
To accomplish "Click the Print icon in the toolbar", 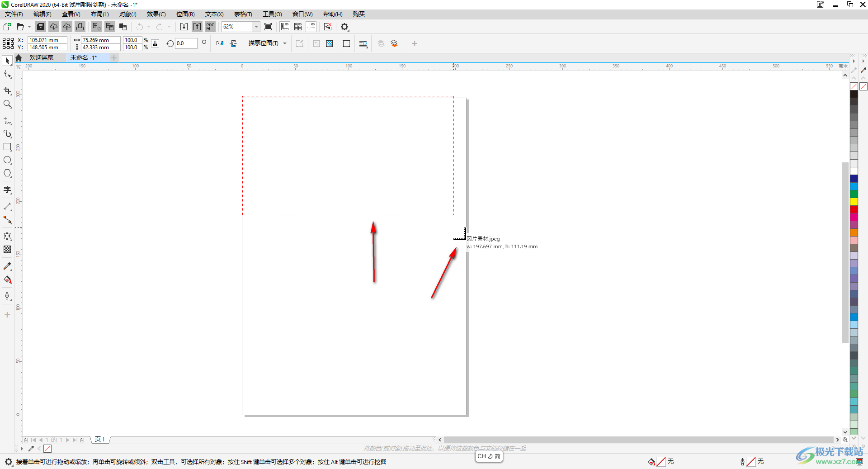I will pos(80,27).
